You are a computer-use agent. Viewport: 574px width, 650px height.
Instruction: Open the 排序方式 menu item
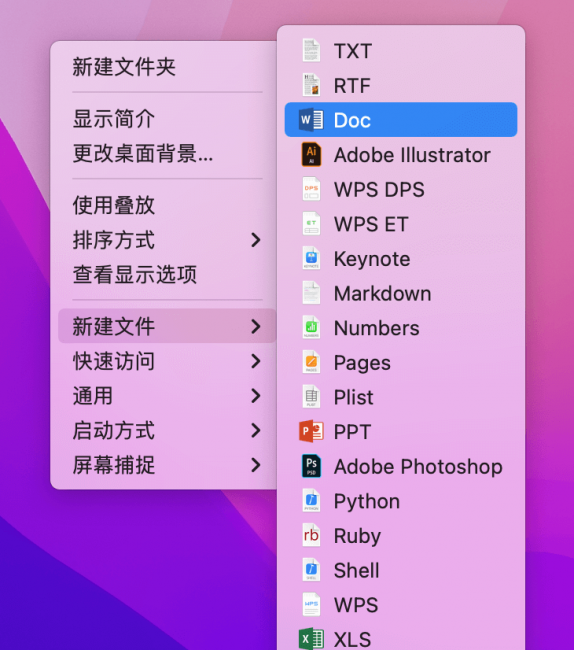point(167,240)
